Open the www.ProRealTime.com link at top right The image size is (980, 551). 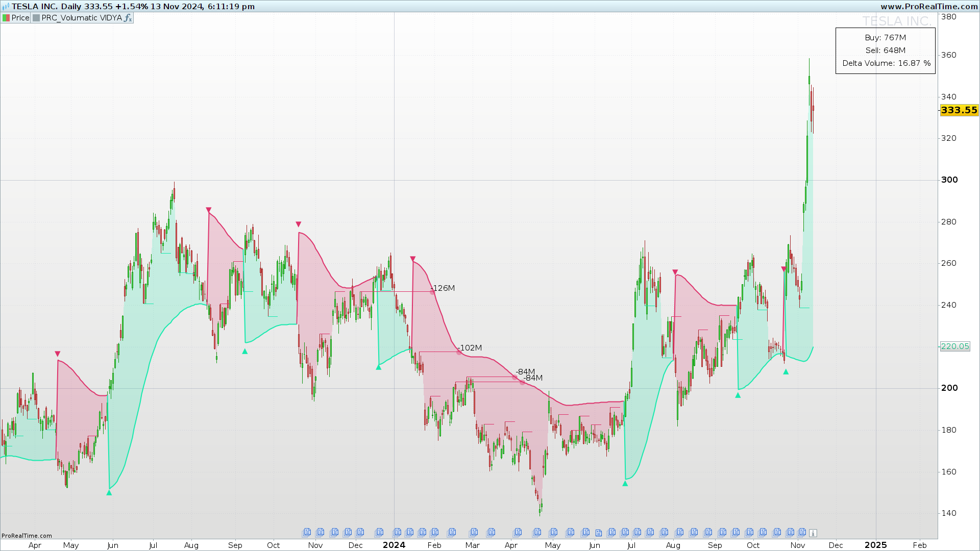click(x=928, y=7)
